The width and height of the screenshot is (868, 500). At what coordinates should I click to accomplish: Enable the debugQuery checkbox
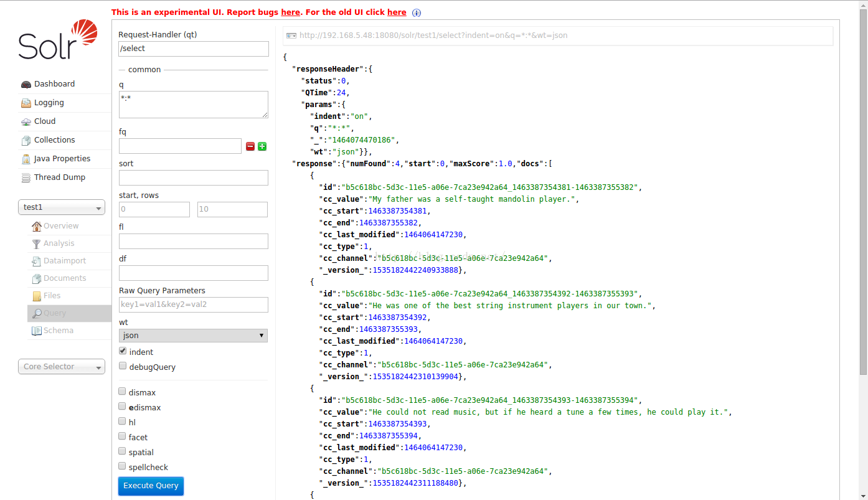pos(123,366)
